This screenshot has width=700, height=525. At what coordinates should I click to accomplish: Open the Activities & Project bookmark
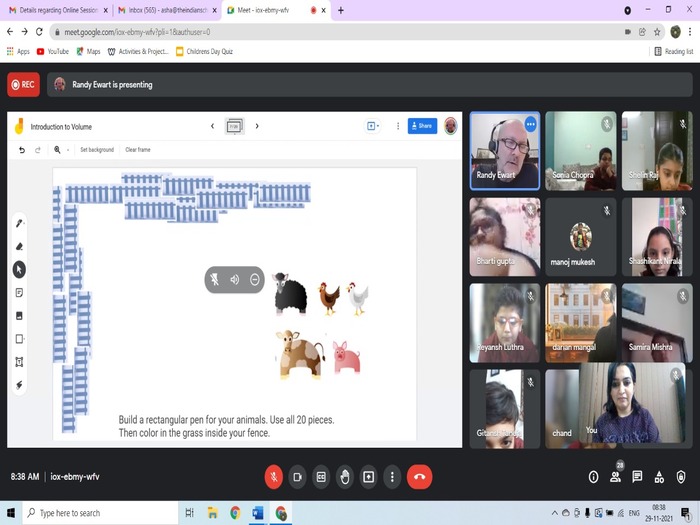pyautogui.click(x=138, y=51)
